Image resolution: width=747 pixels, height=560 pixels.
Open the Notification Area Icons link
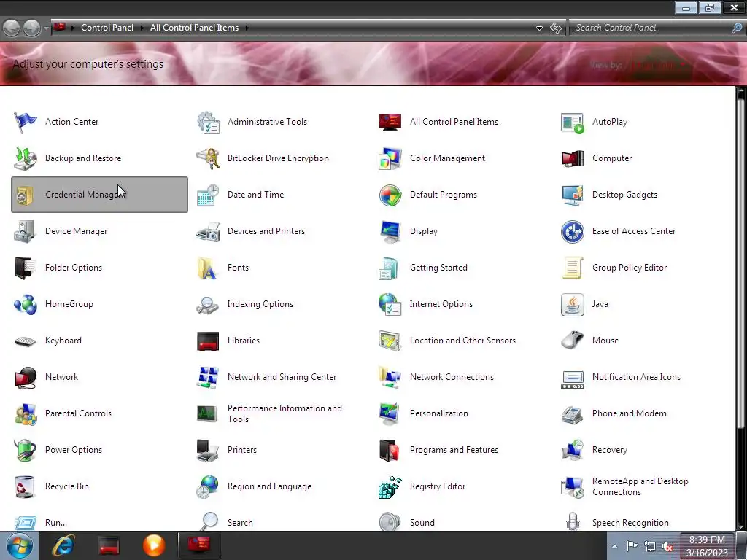636,377
